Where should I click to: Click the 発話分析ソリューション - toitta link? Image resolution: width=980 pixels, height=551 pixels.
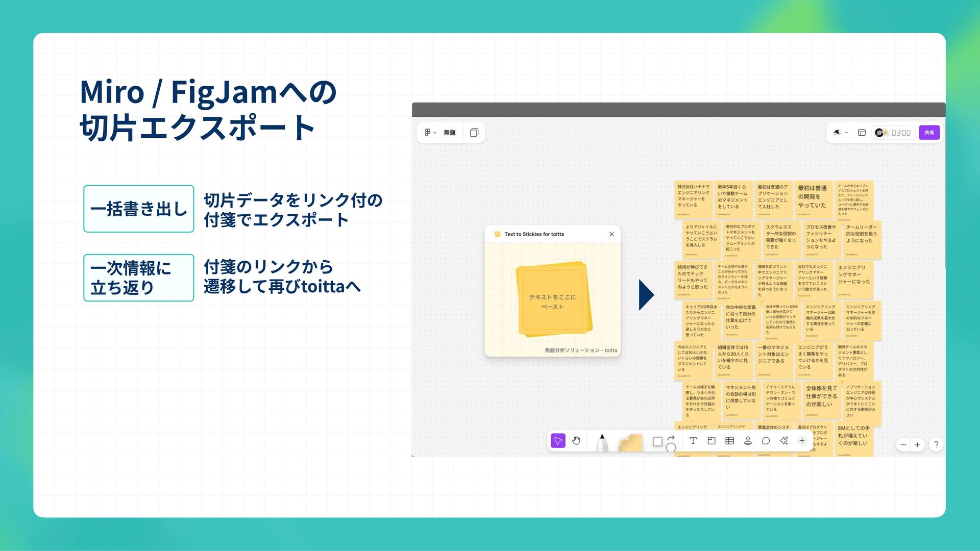point(581,350)
